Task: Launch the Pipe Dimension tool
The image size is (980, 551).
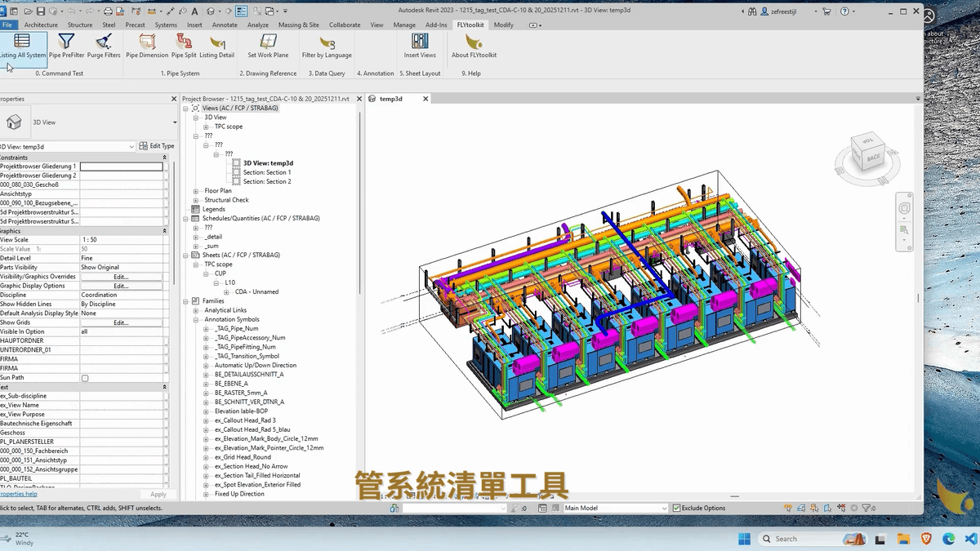Action: pyautogui.click(x=147, y=46)
